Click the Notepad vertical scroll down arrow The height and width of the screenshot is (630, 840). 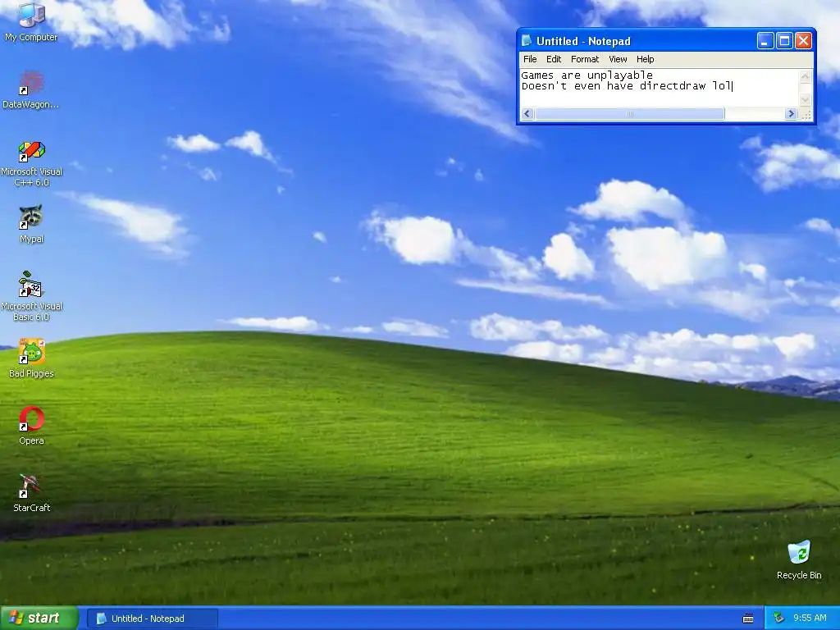(806, 100)
